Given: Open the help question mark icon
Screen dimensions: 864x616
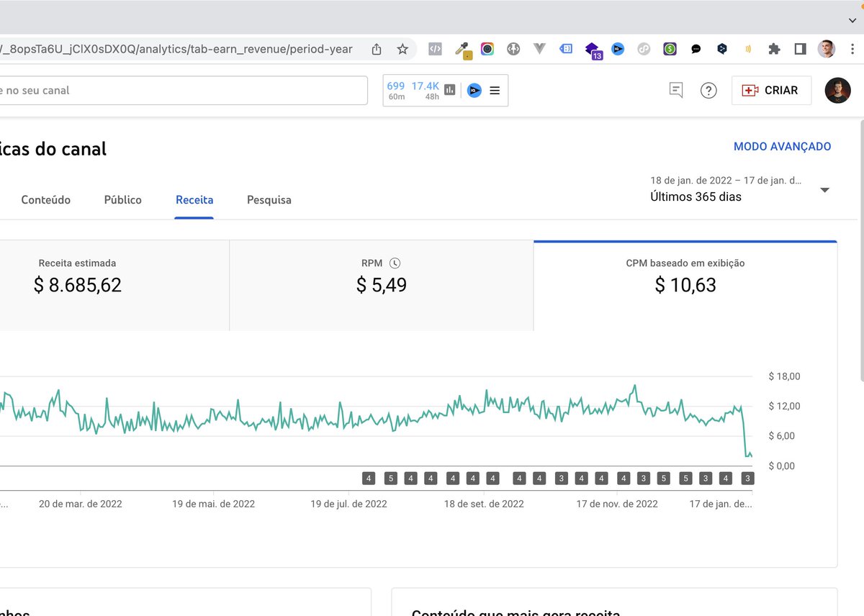Looking at the screenshot, I should (708, 90).
